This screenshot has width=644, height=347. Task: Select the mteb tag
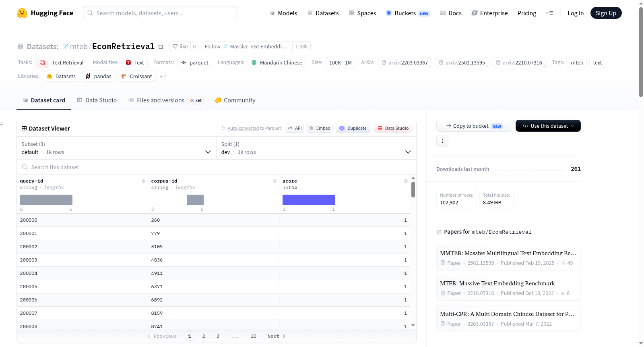(577, 62)
